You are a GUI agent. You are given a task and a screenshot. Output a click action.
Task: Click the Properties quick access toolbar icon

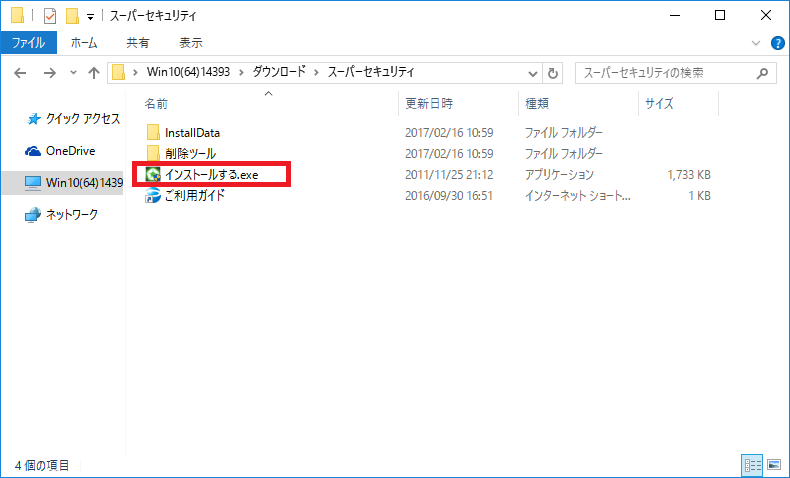coord(50,16)
